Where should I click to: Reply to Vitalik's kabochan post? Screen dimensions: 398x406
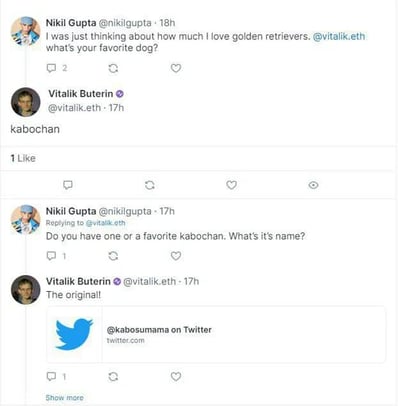(x=68, y=185)
